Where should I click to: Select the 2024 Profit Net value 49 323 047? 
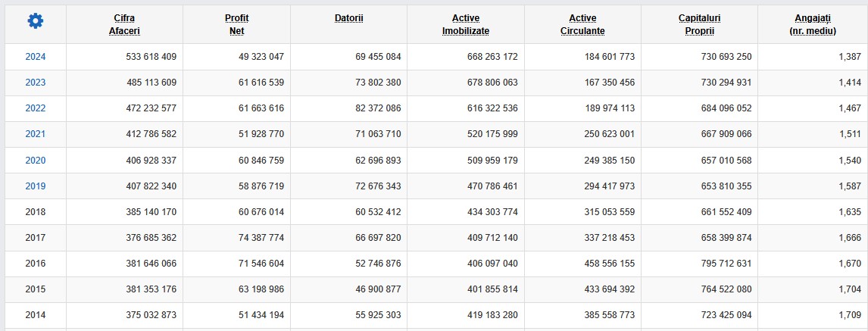coord(261,57)
